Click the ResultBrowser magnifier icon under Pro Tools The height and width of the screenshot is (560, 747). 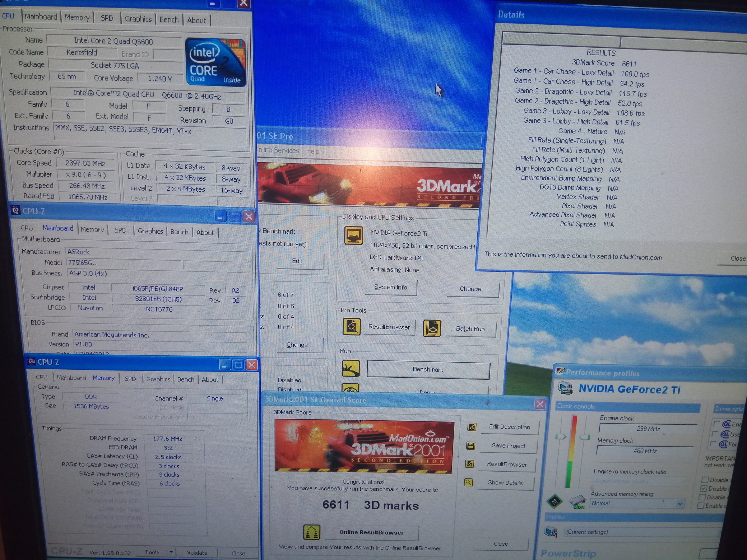pyautogui.click(x=352, y=326)
